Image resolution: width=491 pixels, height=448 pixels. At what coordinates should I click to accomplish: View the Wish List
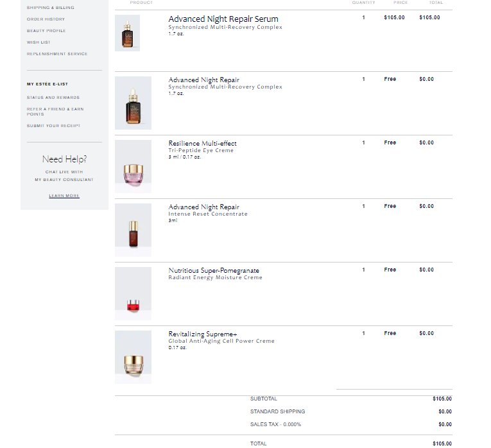pyautogui.click(x=39, y=42)
